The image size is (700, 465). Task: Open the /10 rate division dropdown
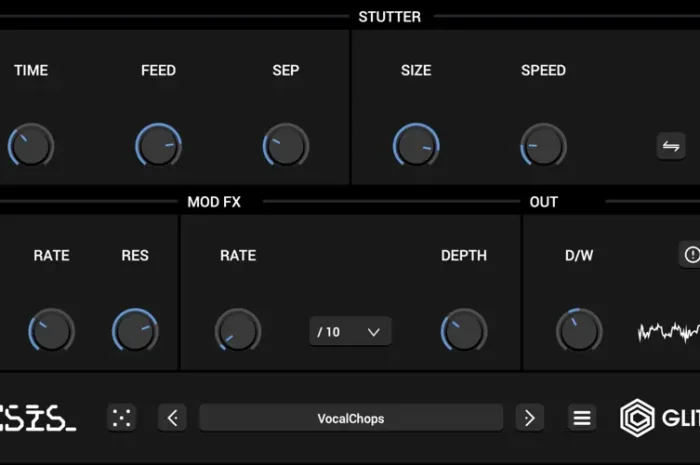[x=350, y=332]
